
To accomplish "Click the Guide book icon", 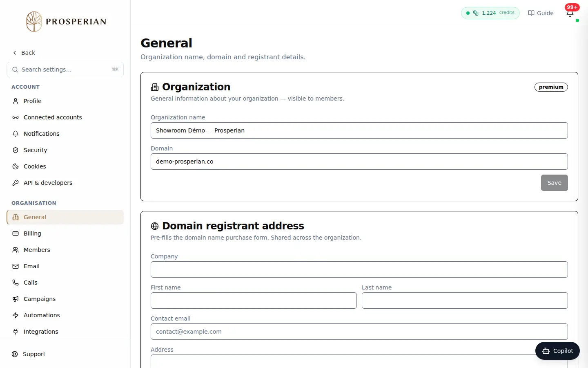I will click(x=531, y=13).
